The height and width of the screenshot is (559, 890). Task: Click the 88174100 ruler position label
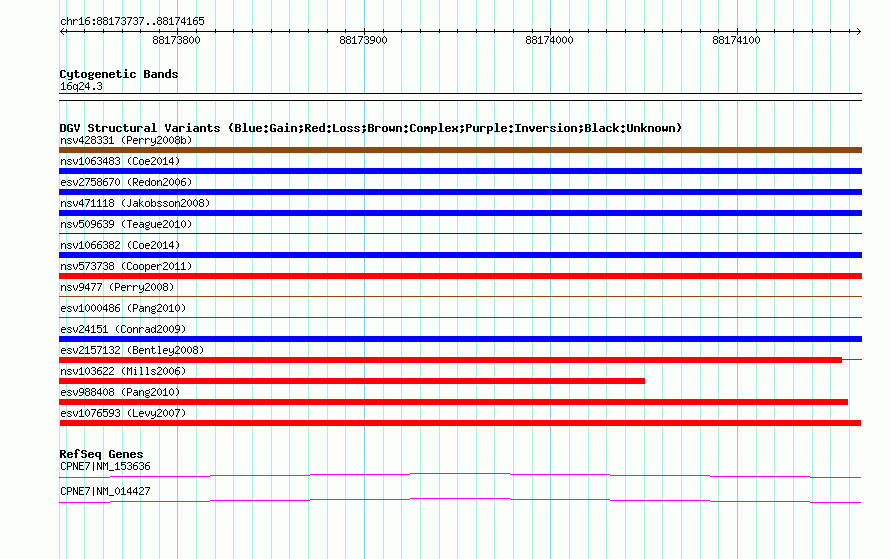(736, 40)
